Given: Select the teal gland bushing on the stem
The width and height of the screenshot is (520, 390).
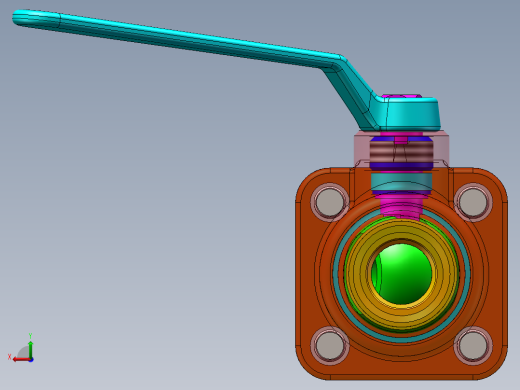Looking at the screenshot, I should [402, 182].
